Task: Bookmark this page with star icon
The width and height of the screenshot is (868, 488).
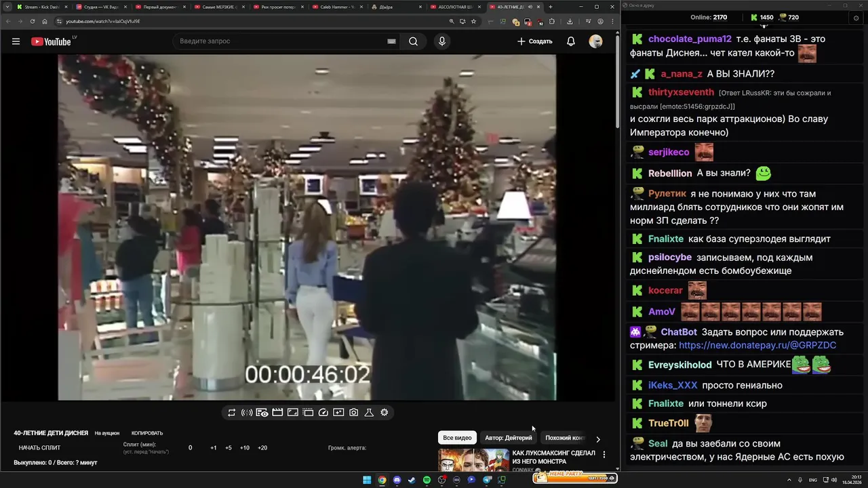Action: point(473,21)
